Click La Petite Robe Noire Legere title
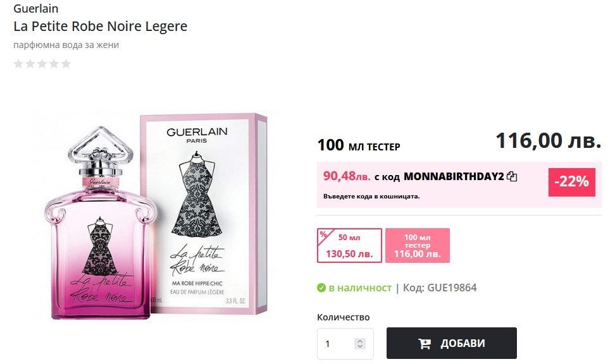Screen dimensions: 615x364 [x=101, y=27]
